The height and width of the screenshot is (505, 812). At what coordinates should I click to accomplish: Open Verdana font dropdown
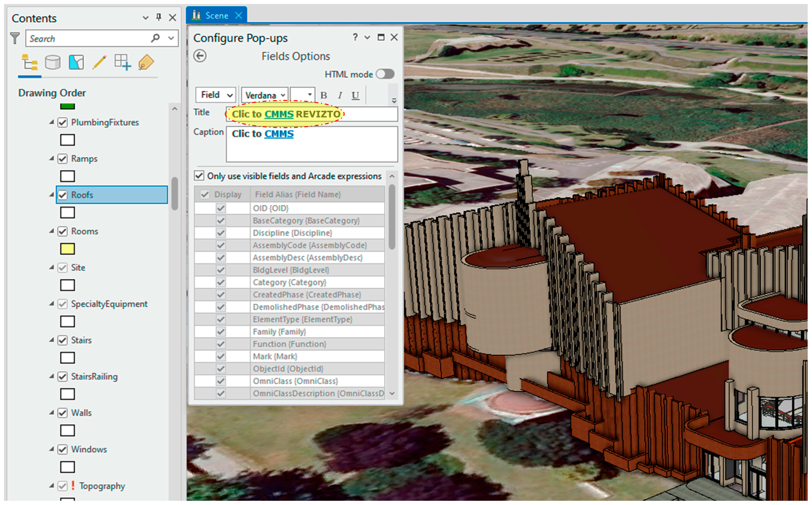point(265,95)
